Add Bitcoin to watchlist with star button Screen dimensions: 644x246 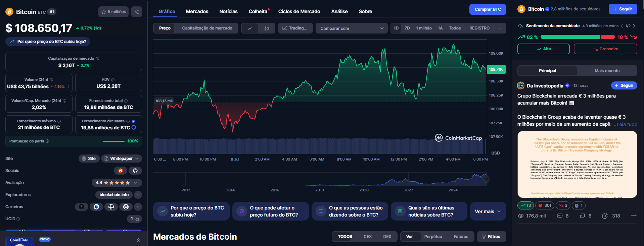pos(113,12)
